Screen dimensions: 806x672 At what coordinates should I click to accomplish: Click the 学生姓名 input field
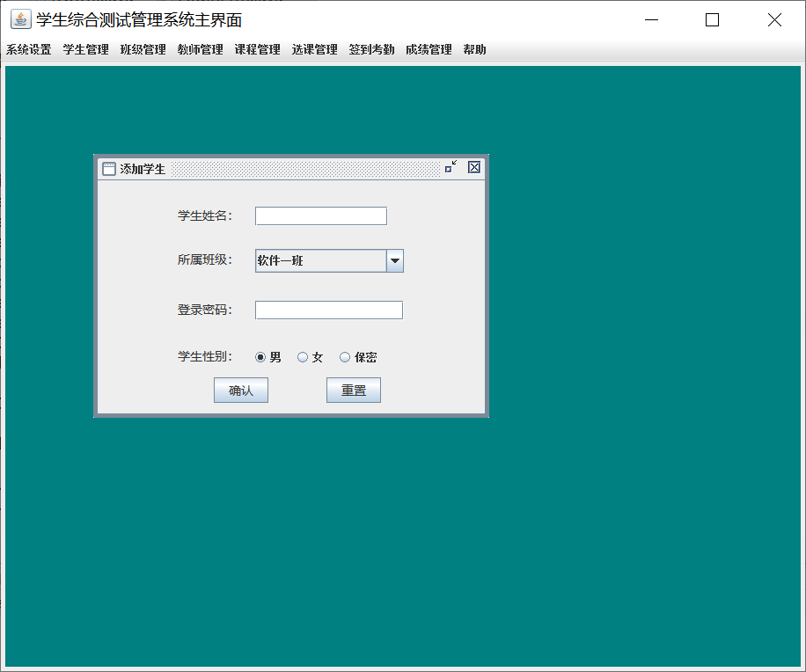321,215
